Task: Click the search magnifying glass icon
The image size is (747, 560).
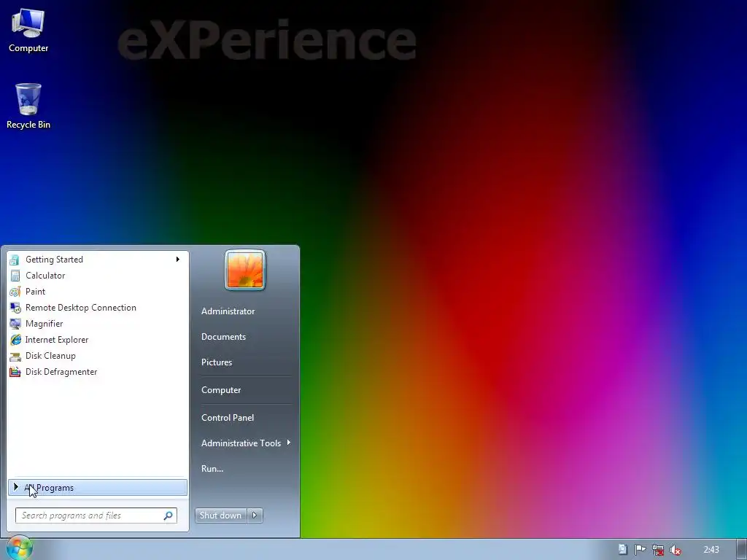Action: [x=169, y=516]
